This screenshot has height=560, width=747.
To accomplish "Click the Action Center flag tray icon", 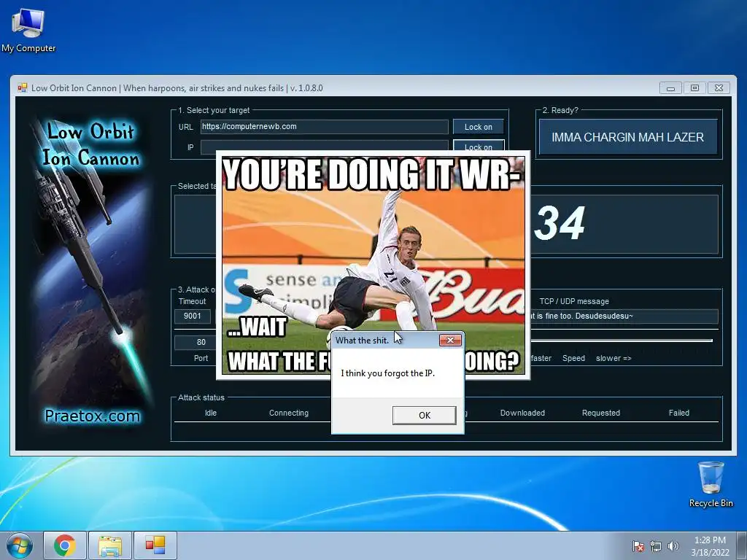I will pos(638,546).
